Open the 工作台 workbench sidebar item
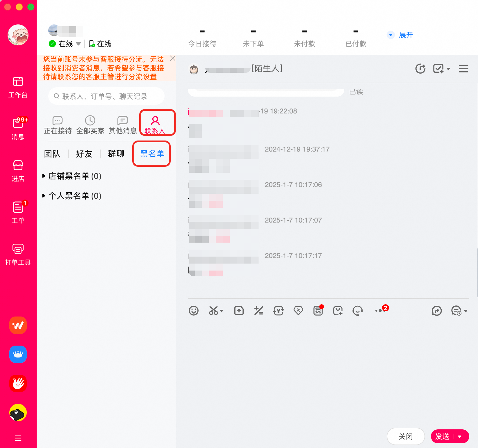This screenshot has width=478, height=448. (18, 87)
